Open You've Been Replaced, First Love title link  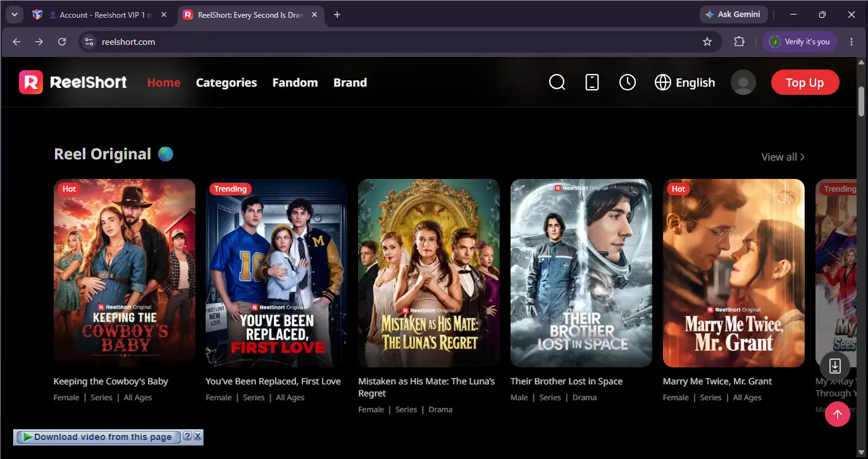pos(273,381)
